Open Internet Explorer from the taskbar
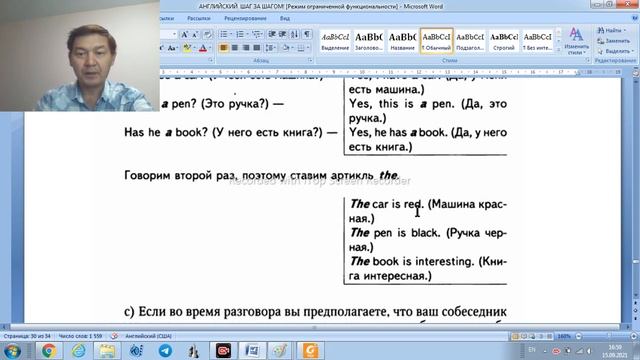 (78, 351)
